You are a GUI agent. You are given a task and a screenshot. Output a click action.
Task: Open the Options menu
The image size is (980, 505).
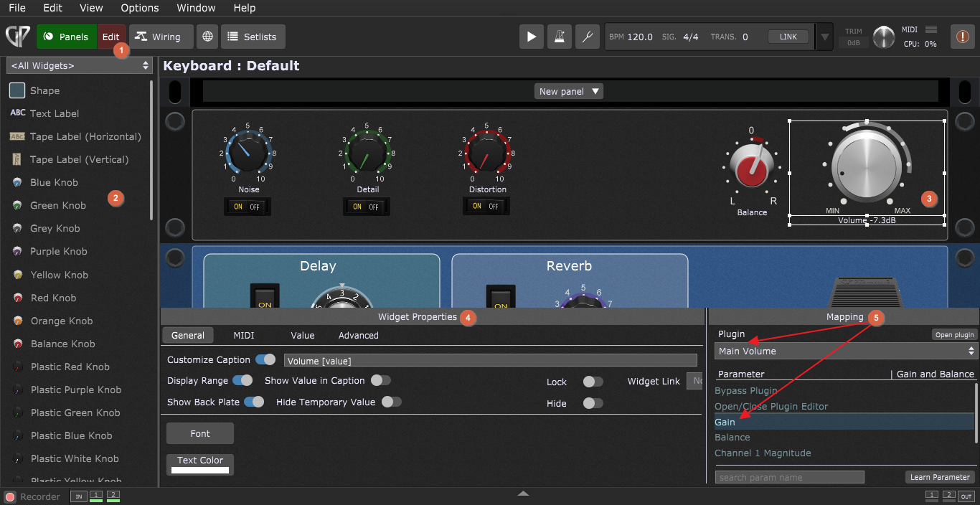139,8
